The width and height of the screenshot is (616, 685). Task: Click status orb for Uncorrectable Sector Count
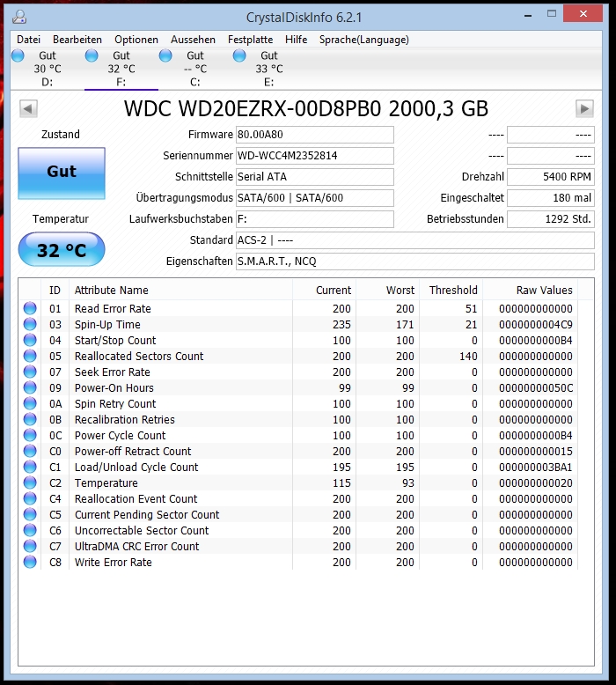click(30, 530)
